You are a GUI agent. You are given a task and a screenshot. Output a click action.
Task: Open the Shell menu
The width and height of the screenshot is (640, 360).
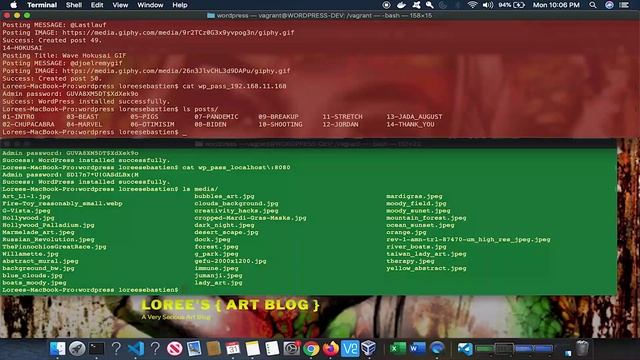click(x=74, y=5)
